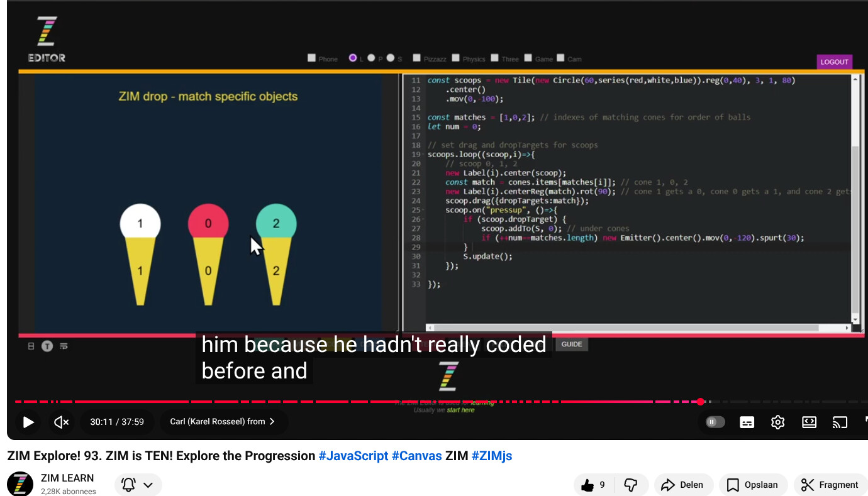
Task: Cast video with the Cast icon
Action: (840, 422)
